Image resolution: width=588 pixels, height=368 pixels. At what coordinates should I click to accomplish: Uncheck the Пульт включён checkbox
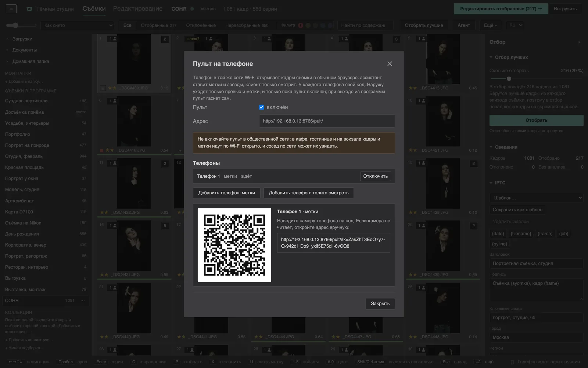[261, 107]
